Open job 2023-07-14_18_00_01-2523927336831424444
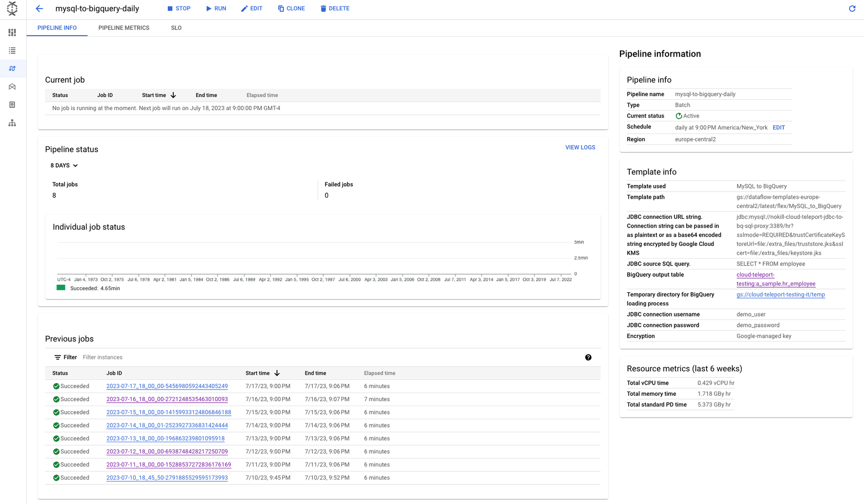 pyautogui.click(x=167, y=426)
